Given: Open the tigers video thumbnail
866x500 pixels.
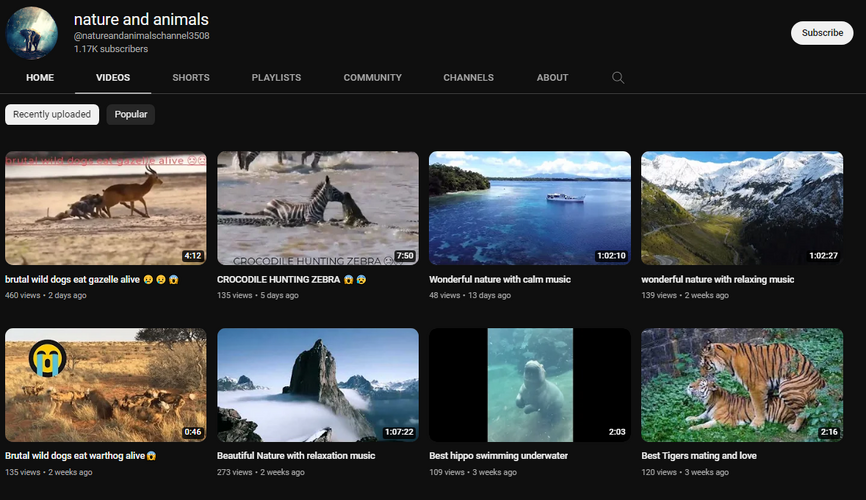Looking at the screenshot, I should pyautogui.click(x=742, y=385).
